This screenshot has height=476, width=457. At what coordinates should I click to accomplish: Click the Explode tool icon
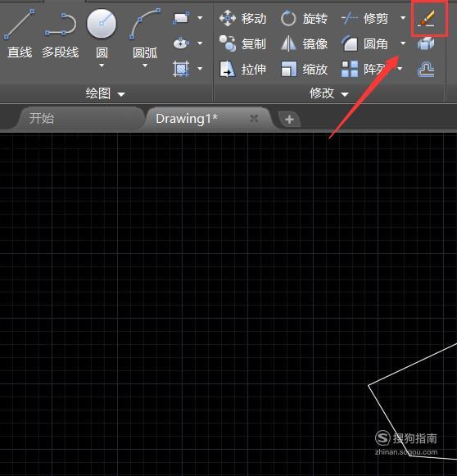pyautogui.click(x=426, y=43)
